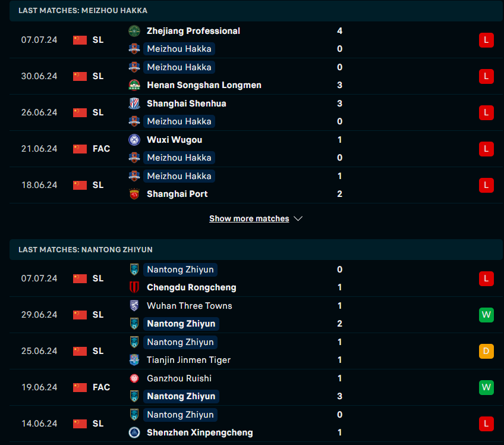The width and height of the screenshot is (504, 445).
Task: Click Meizhou Hakka logo in 07.07.24 match
Action: [134, 49]
